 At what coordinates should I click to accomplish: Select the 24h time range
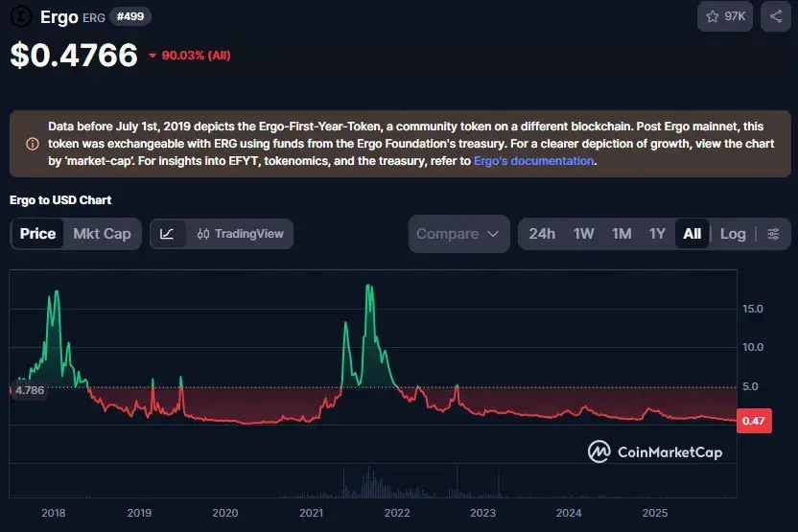click(542, 234)
